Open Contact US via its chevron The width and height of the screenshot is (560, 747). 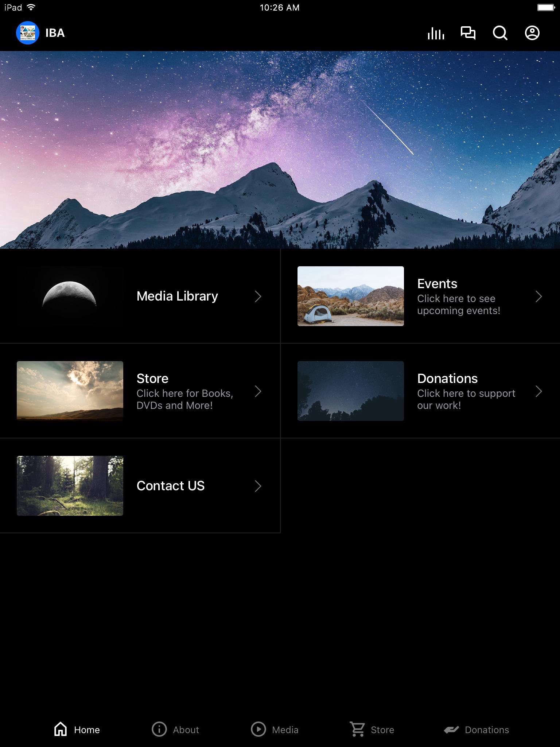pyautogui.click(x=258, y=486)
